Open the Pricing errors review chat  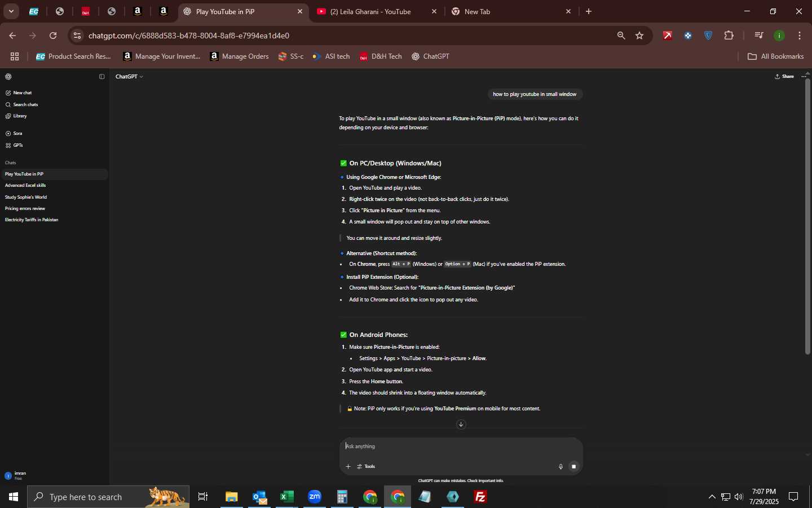[54, 209]
